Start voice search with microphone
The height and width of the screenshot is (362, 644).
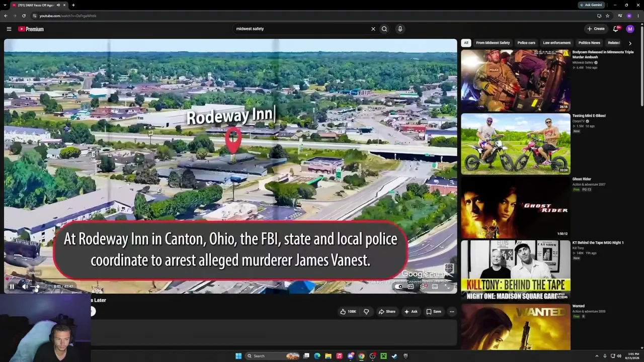(x=400, y=29)
